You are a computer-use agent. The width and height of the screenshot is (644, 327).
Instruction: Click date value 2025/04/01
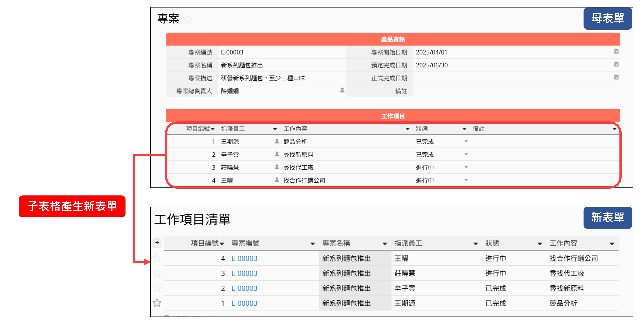(432, 52)
